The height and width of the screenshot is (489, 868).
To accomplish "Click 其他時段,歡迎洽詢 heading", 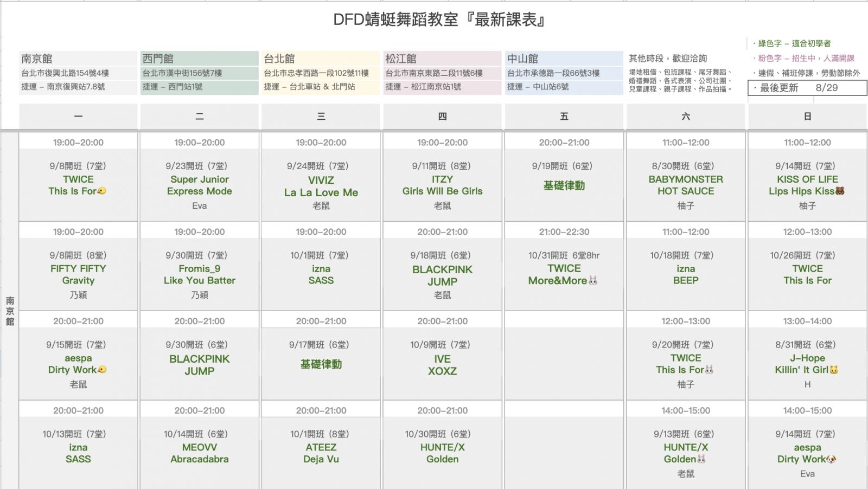I will (x=668, y=59).
